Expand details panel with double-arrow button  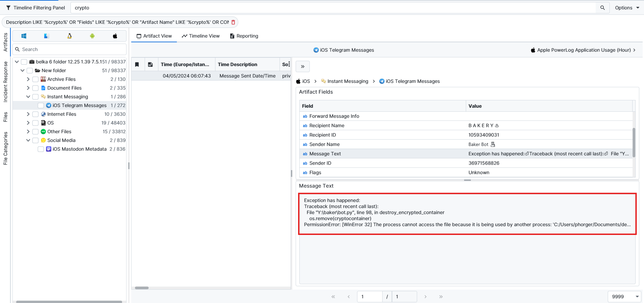(x=302, y=66)
